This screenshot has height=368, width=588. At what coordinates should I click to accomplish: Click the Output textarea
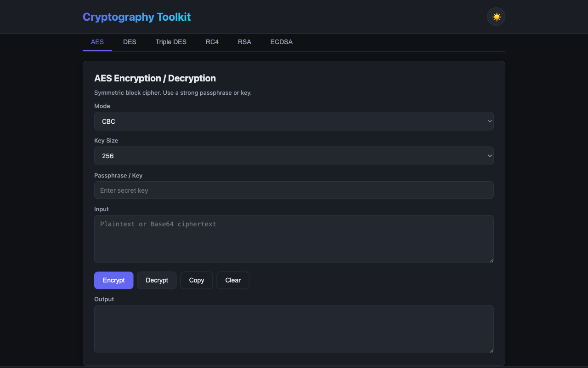[x=294, y=329]
